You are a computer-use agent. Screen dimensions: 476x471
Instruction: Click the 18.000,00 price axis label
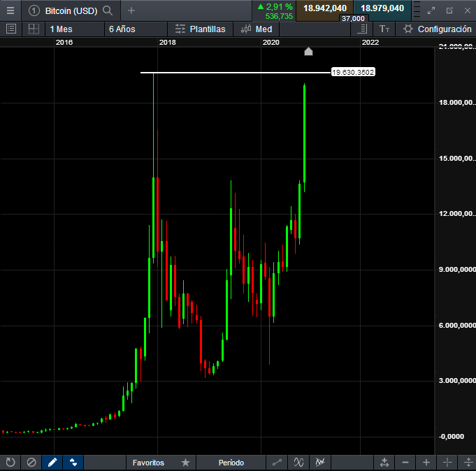click(x=457, y=103)
